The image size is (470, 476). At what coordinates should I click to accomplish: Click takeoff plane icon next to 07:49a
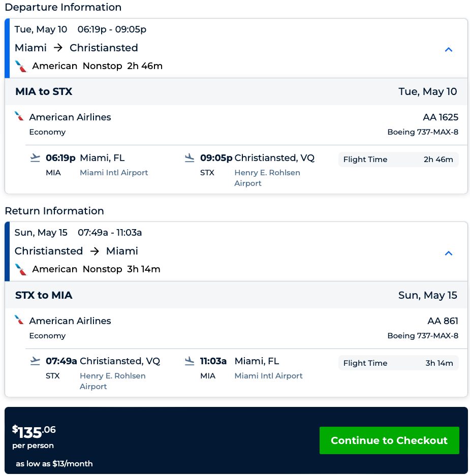pyautogui.click(x=35, y=361)
